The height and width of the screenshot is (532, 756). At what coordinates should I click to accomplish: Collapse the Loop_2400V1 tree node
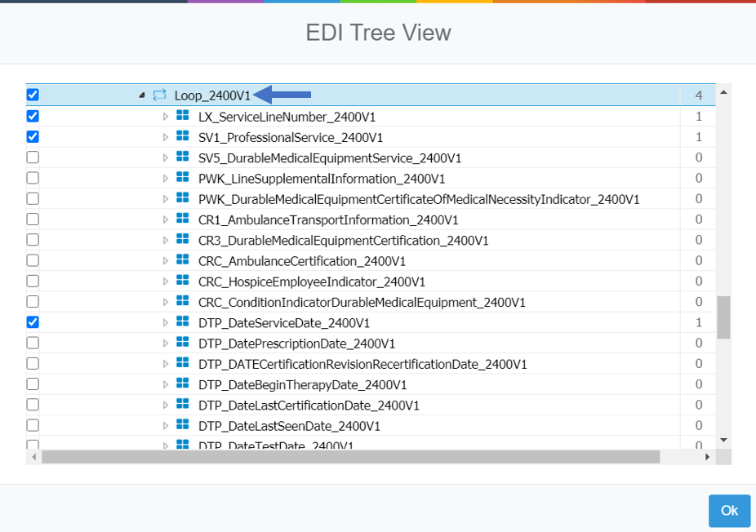pyautogui.click(x=142, y=95)
